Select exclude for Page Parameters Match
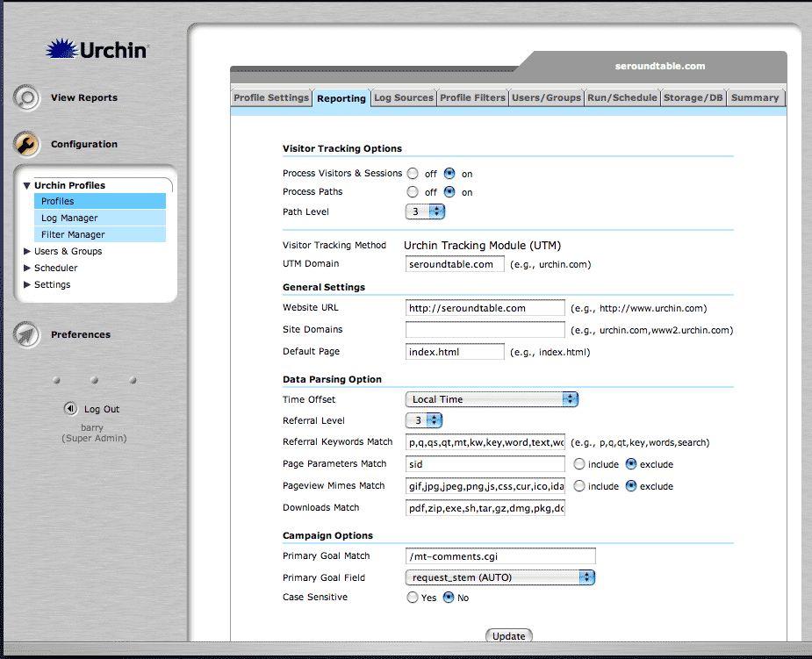This screenshot has width=812, height=659. pos(631,464)
